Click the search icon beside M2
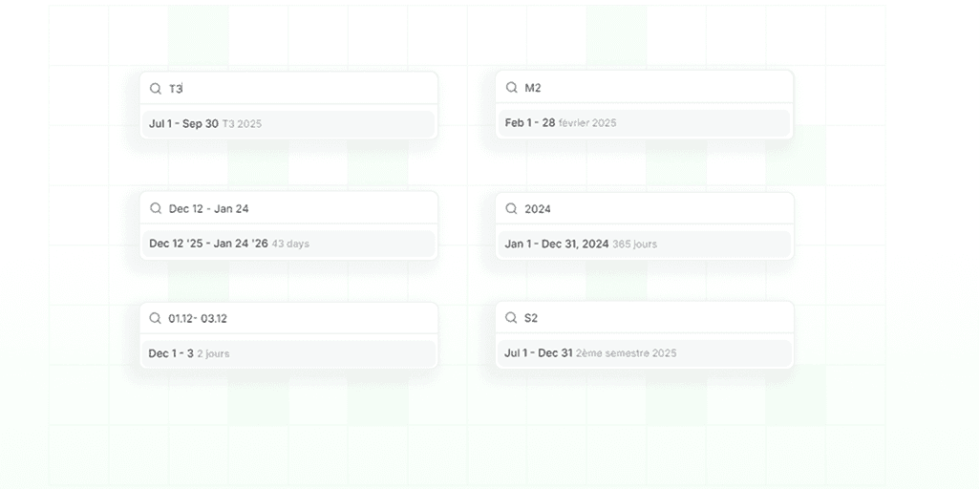The height and width of the screenshot is (489, 980). 511,88
